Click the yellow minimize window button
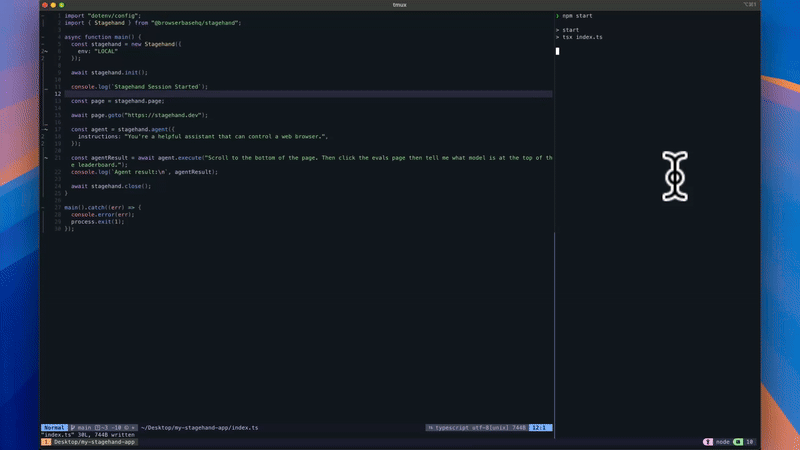800x450 pixels. point(53,5)
